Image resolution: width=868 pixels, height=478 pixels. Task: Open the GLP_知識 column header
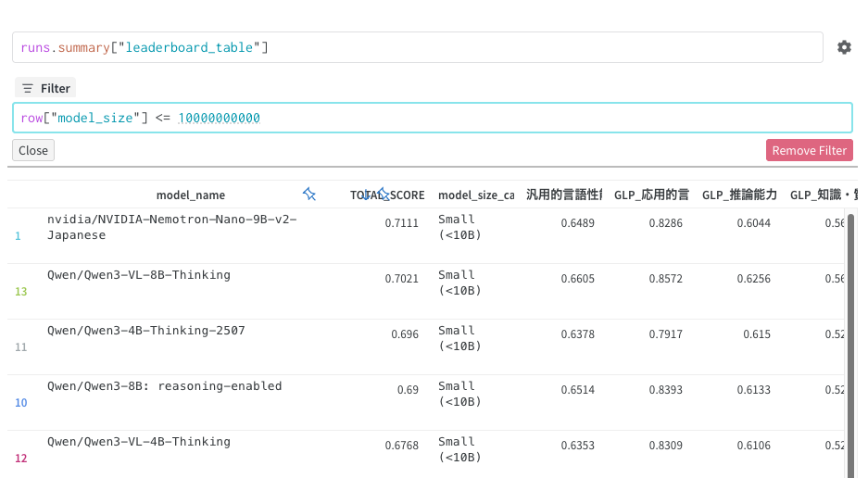824,195
